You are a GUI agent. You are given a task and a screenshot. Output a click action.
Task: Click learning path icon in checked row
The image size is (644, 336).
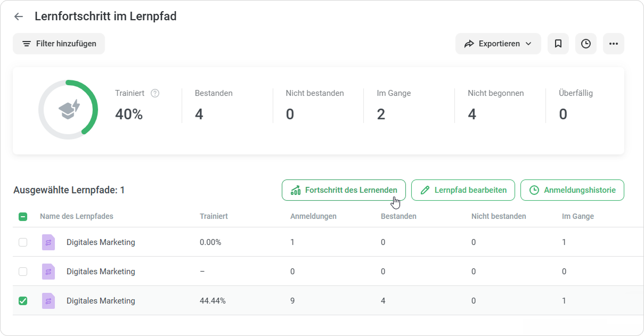click(x=48, y=301)
